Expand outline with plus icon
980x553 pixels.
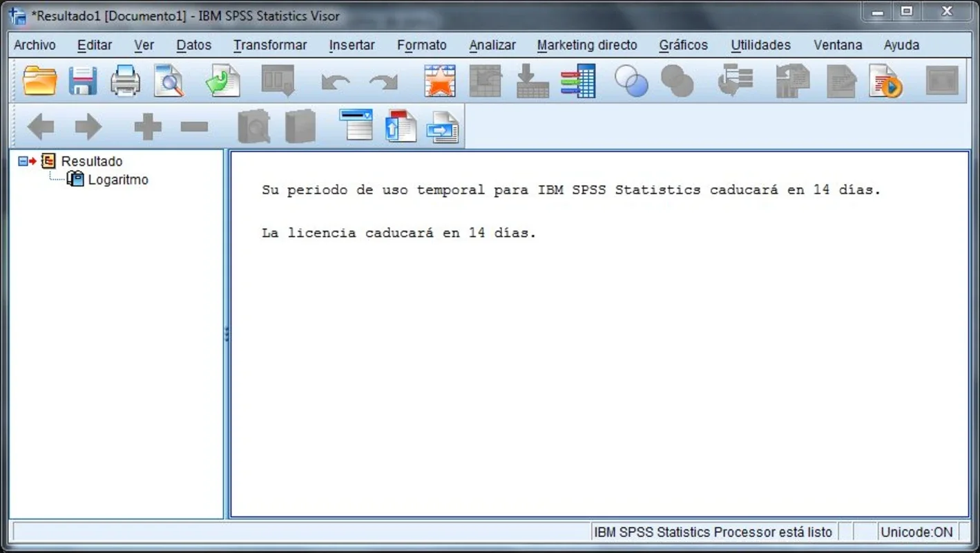click(x=147, y=126)
